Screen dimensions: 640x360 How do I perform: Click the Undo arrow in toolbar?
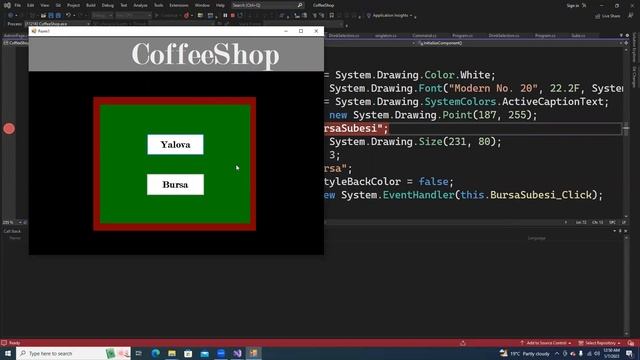(68, 16)
